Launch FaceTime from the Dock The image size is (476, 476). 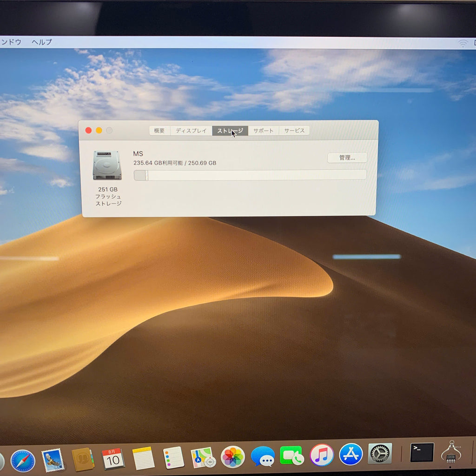[292, 456]
